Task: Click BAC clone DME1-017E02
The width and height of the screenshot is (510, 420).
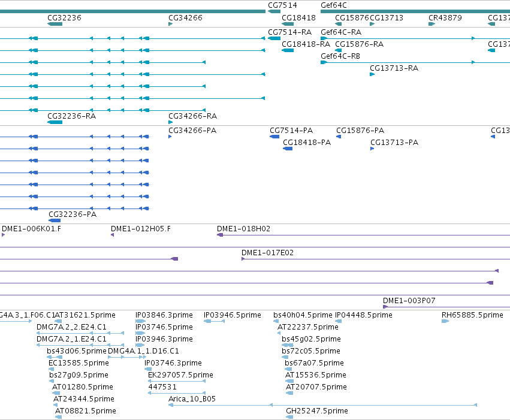Action: coord(267,253)
